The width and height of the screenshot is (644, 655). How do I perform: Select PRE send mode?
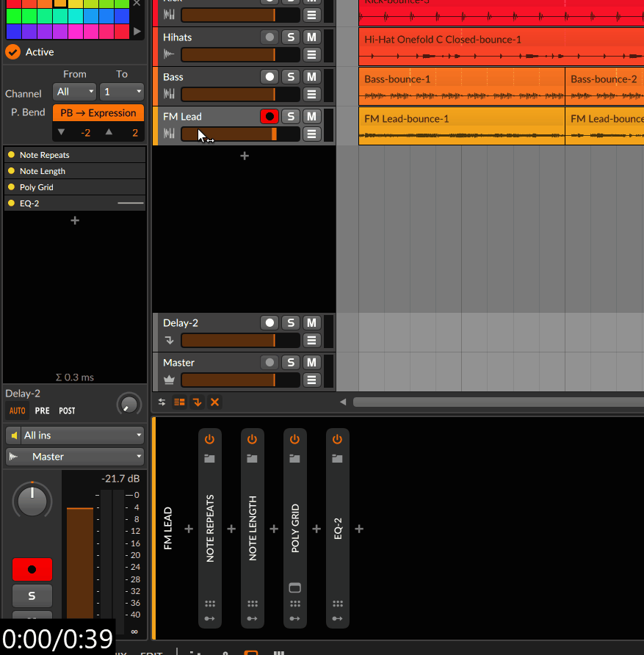click(42, 411)
